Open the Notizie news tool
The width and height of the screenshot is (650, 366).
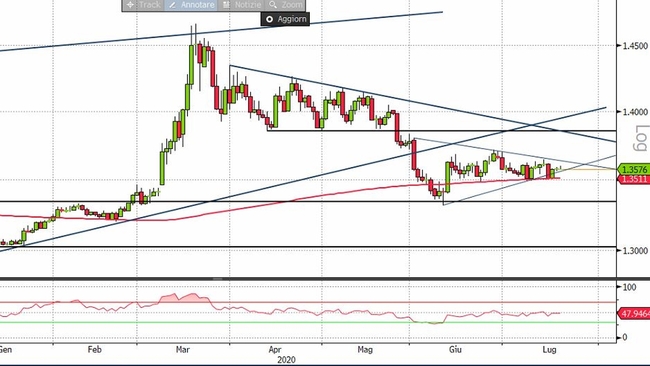point(242,5)
